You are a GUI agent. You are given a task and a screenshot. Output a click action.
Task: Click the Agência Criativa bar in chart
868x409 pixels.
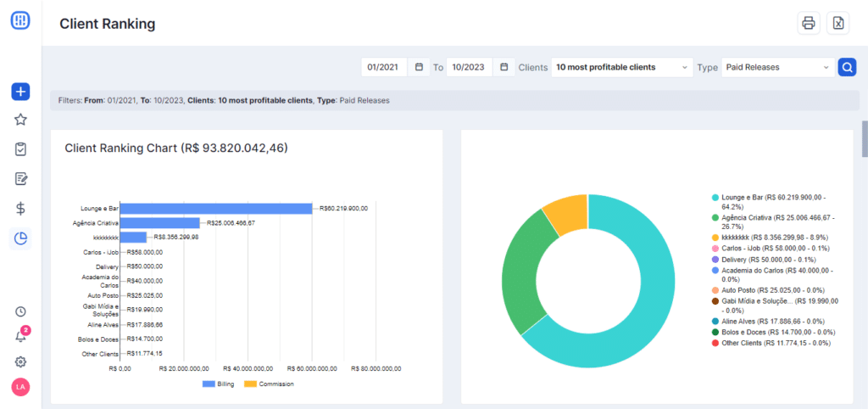coord(160,223)
